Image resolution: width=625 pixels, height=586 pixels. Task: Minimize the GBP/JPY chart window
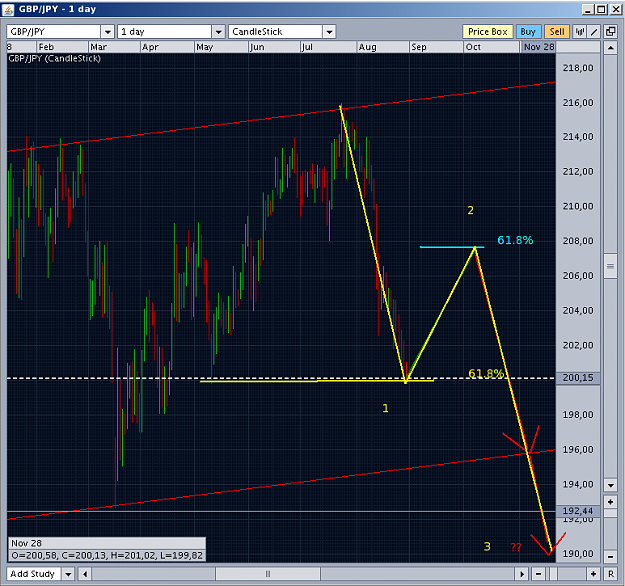click(x=588, y=10)
